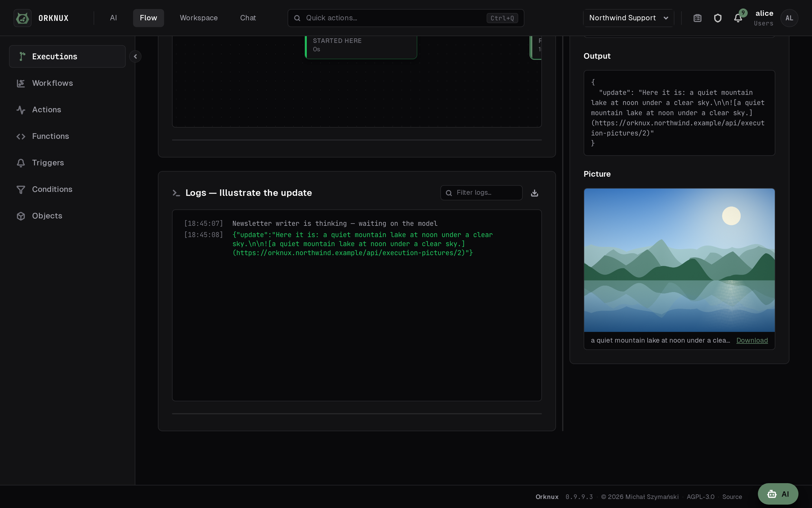Open the mountain lake picture thumbnail
Image resolution: width=812 pixels, height=508 pixels.
click(x=679, y=260)
